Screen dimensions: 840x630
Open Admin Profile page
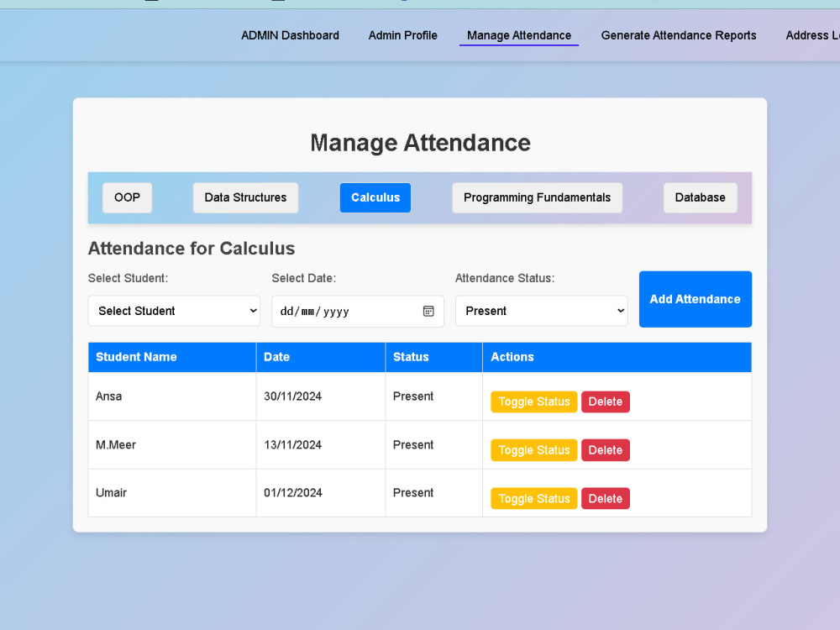coord(403,35)
